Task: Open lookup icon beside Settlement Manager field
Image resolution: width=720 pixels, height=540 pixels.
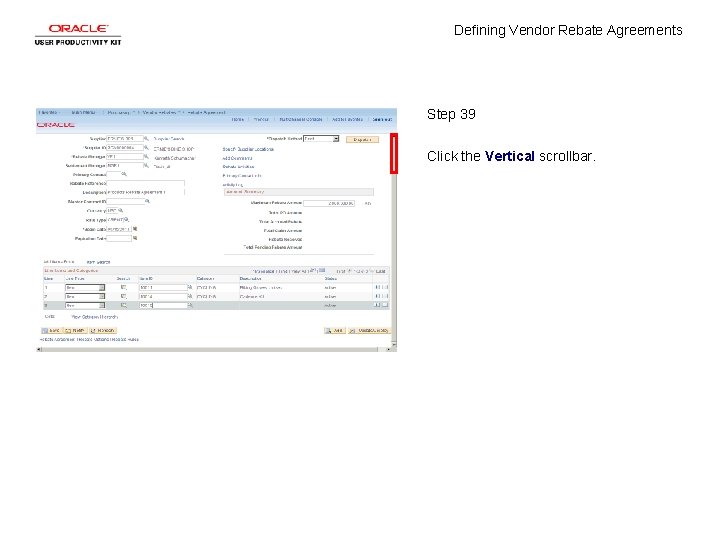Action: [x=146, y=165]
